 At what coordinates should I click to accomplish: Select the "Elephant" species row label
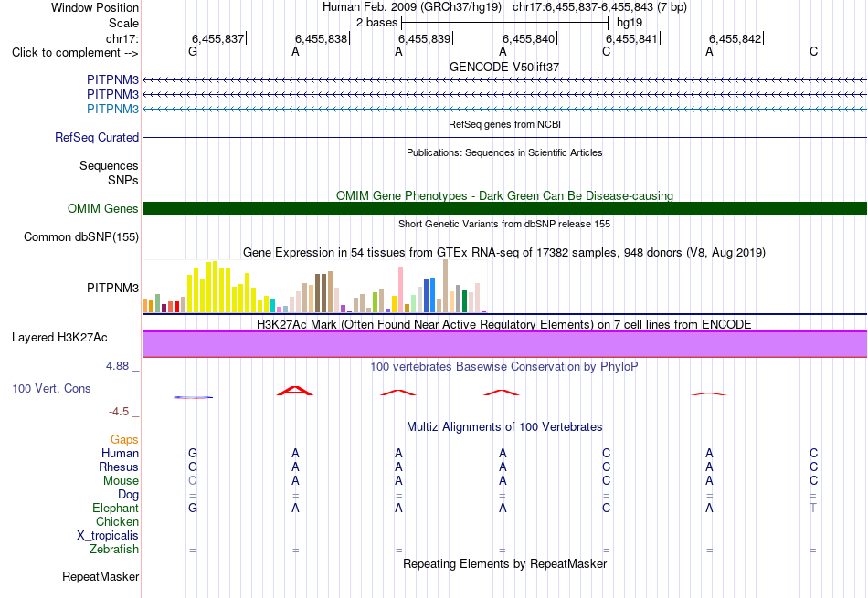coord(116,508)
